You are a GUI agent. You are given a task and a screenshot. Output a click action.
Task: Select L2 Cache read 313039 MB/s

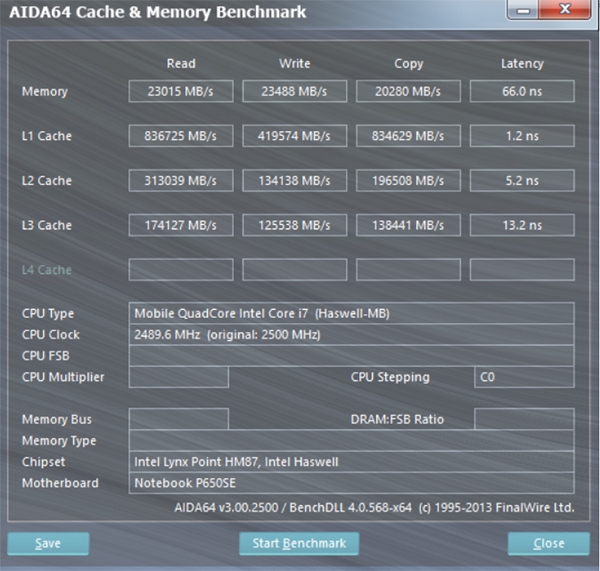click(181, 180)
